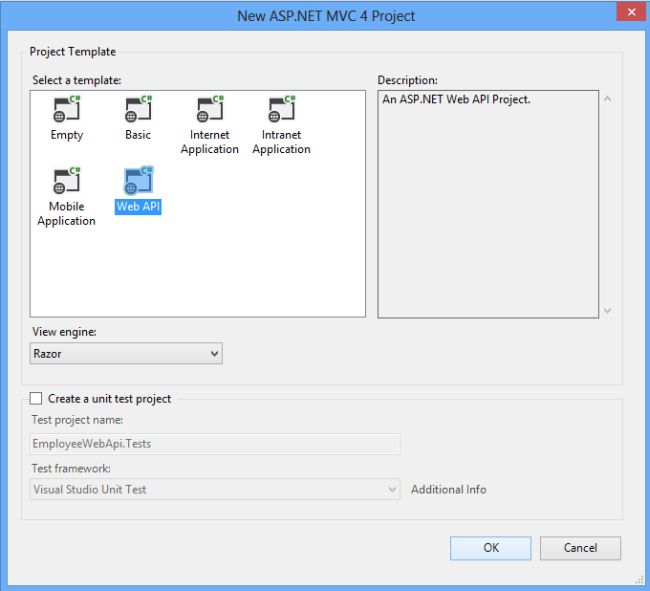The height and width of the screenshot is (591, 650).
Task: Select the Intranet Application template icon
Action: click(x=282, y=109)
